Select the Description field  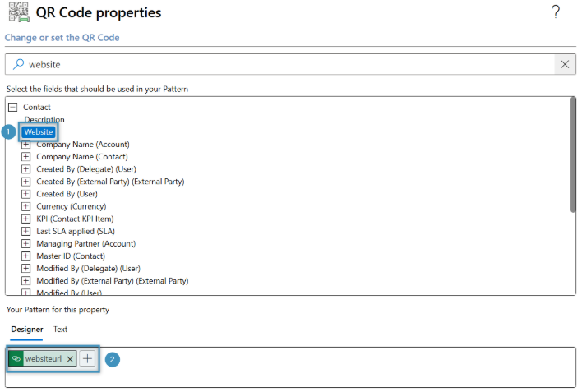[44, 120]
